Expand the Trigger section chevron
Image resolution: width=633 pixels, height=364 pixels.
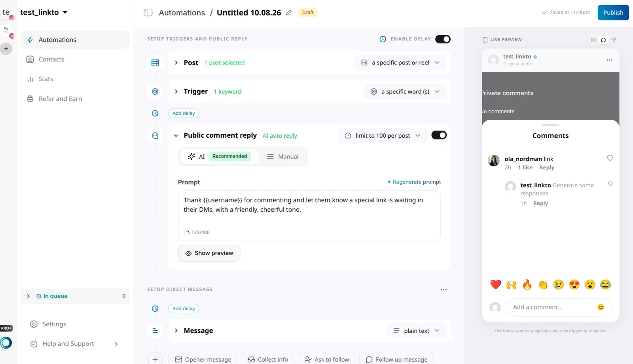(176, 91)
